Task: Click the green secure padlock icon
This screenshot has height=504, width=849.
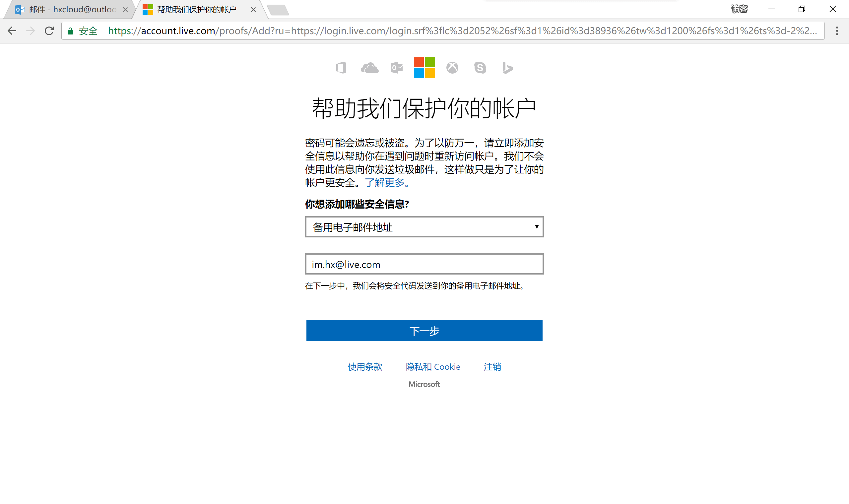Action: pyautogui.click(x=70, y=31)
